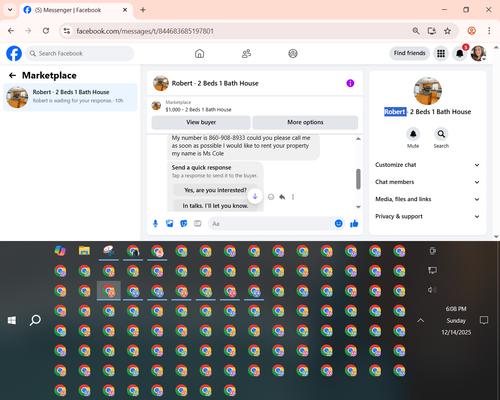Go to the Facebook Home feed icon
The width and height of the screenshot is (500, 400).
(199, 53)
